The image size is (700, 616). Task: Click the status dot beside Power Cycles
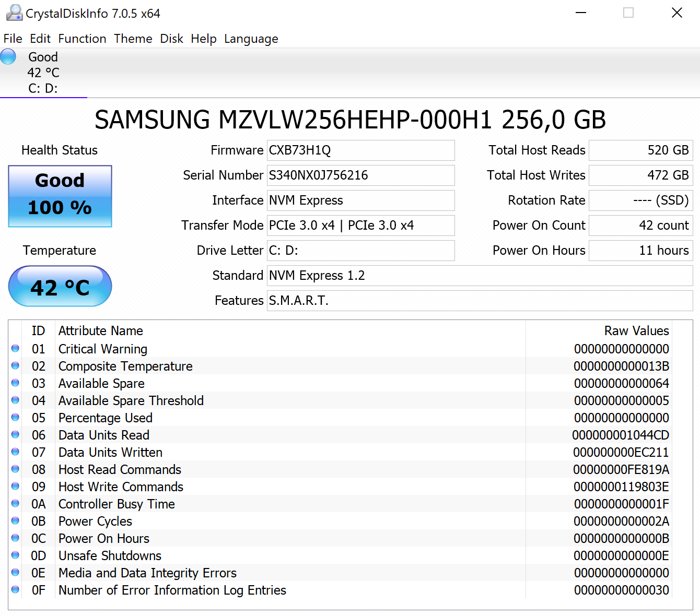15,521
